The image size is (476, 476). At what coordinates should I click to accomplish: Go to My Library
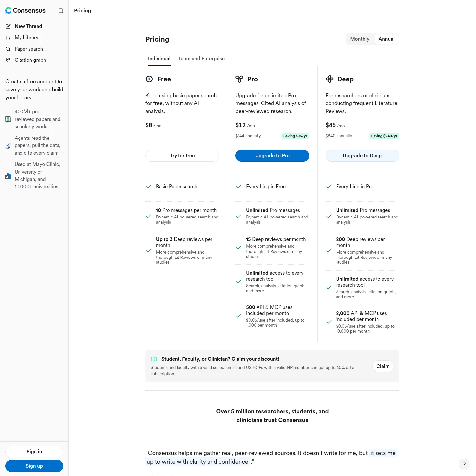[26, 38]
